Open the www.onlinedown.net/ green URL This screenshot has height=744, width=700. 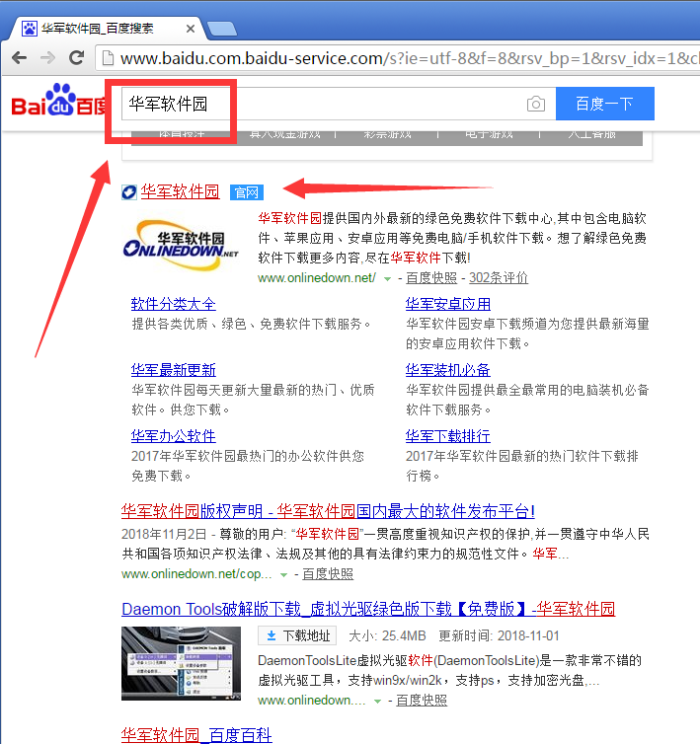click(317, 277)
